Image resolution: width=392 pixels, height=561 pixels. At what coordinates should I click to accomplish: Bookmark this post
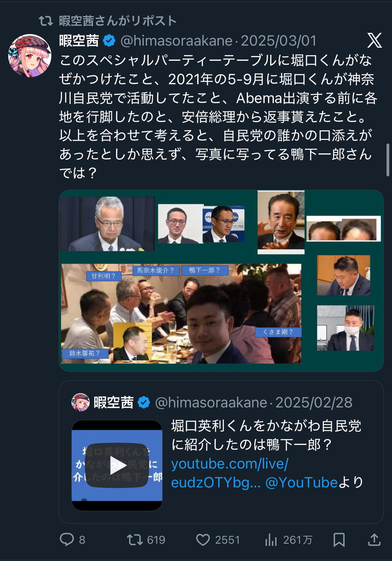tap(339, 540)
